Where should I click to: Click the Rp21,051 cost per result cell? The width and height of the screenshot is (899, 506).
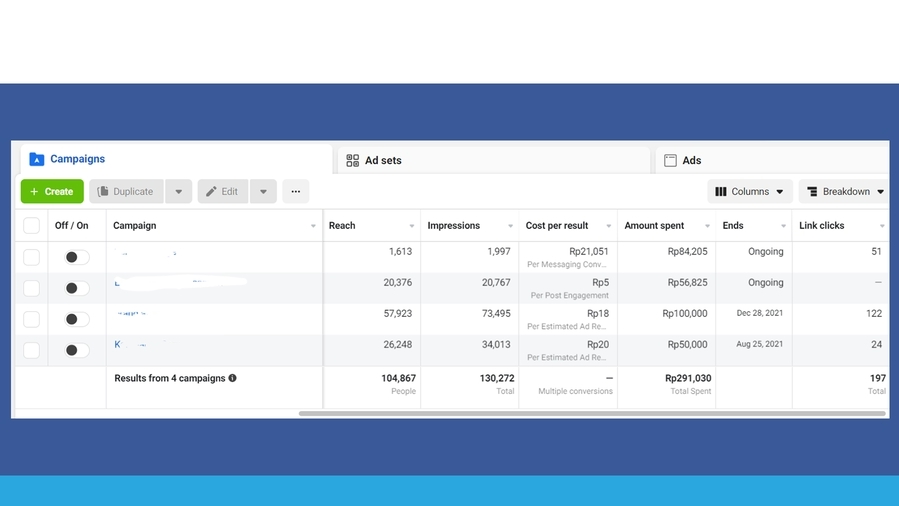589,252
